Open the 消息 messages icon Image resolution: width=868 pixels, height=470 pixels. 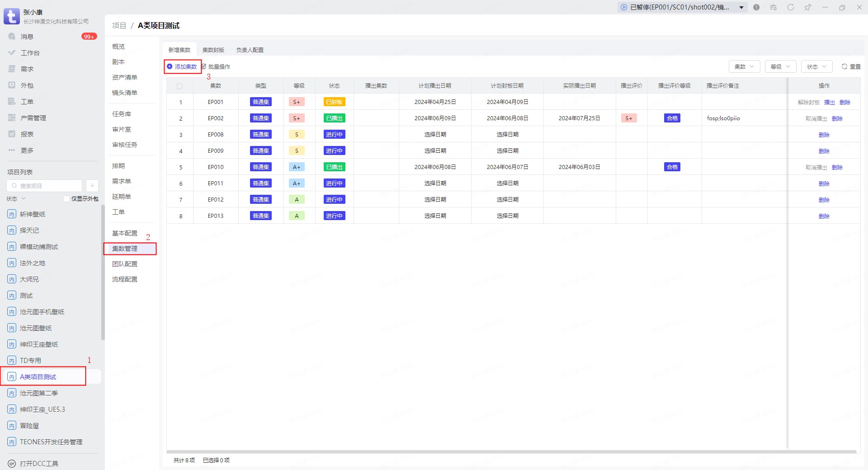coord(12,37)
